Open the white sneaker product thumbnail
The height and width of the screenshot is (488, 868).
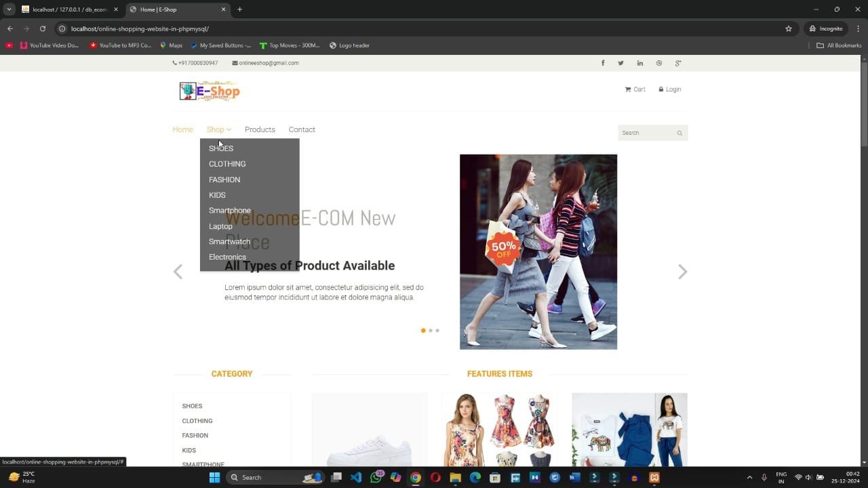[x=370, y=430]
